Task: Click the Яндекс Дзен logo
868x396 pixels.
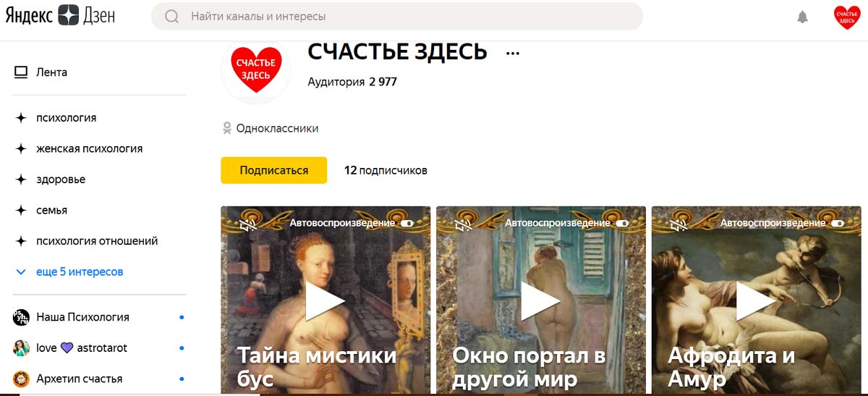Action: click(x=60, y=16)
